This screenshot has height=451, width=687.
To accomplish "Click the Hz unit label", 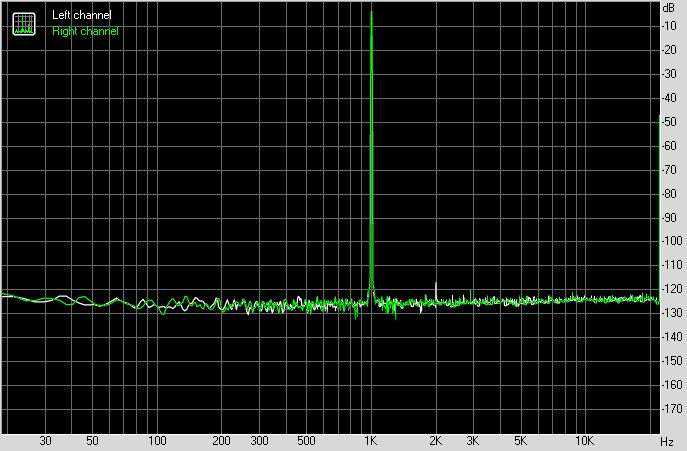I will tap(667, 441).
